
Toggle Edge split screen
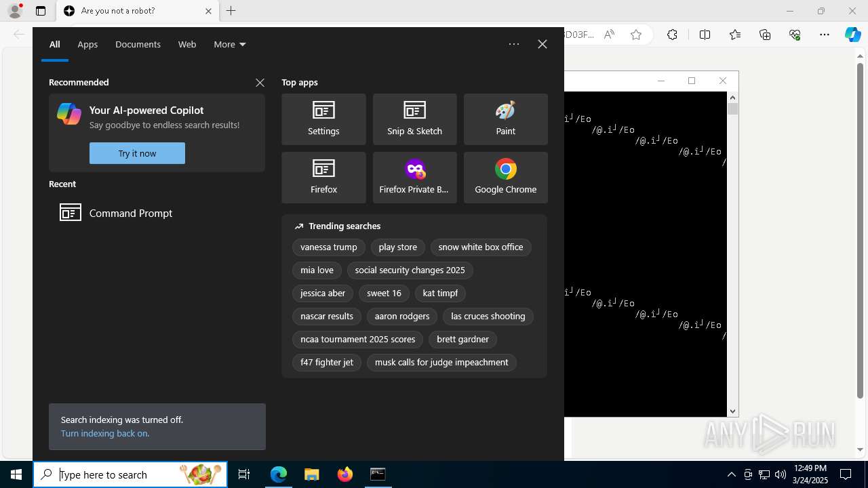pos(705,35)
